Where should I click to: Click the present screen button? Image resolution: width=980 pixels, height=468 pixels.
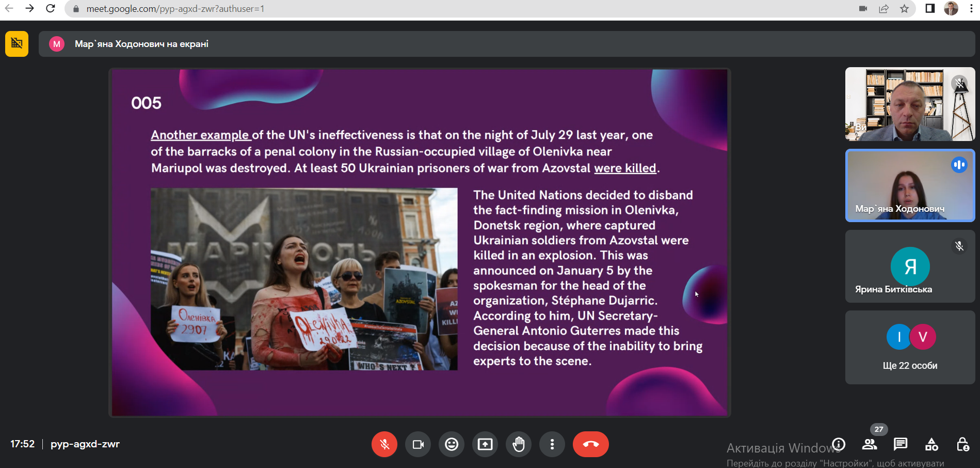485,444
